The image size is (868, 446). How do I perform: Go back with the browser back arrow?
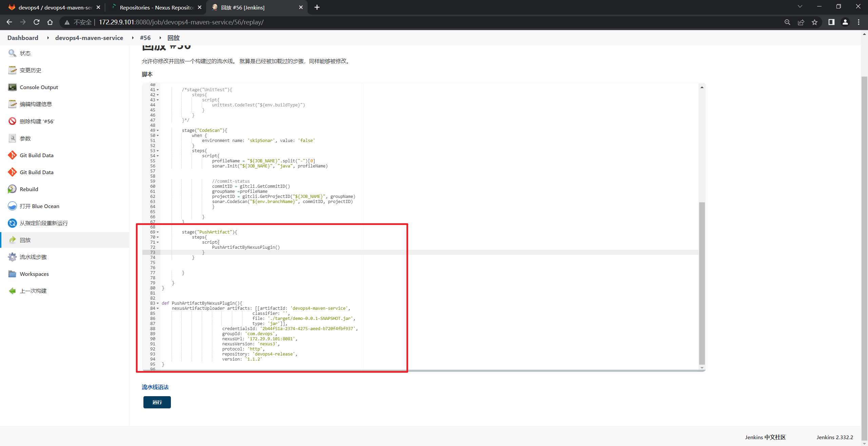(9, 22)
